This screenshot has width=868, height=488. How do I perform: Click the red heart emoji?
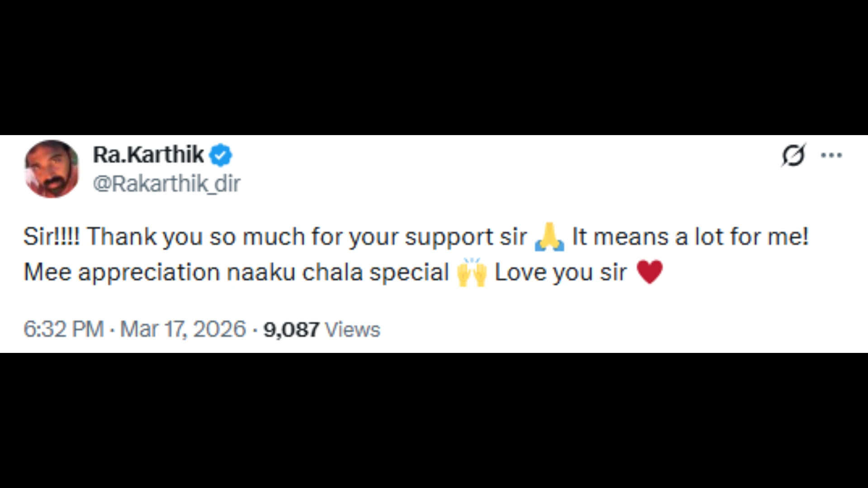click(x=649, y=272)
